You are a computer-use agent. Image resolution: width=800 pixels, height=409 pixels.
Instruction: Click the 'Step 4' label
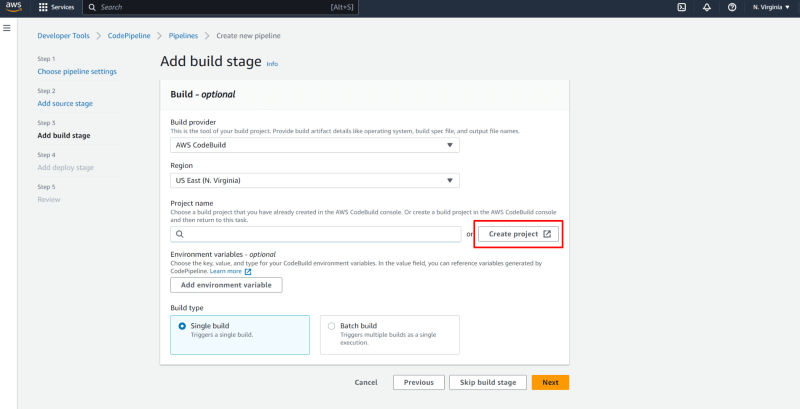pyautogui.click(x=46, y=155)
